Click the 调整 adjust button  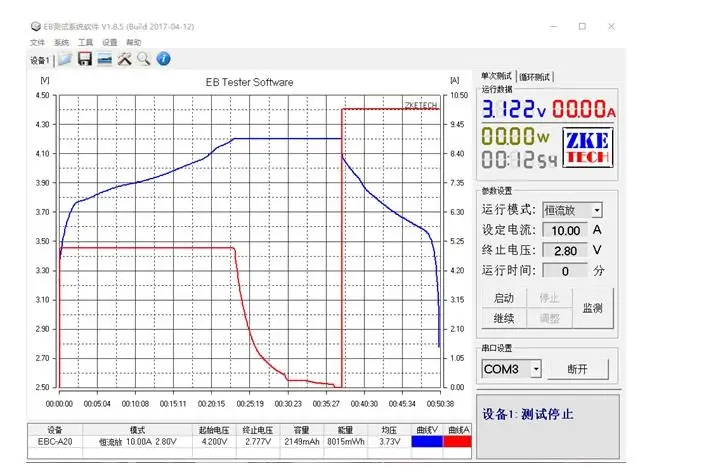click(x=549, y=319)
